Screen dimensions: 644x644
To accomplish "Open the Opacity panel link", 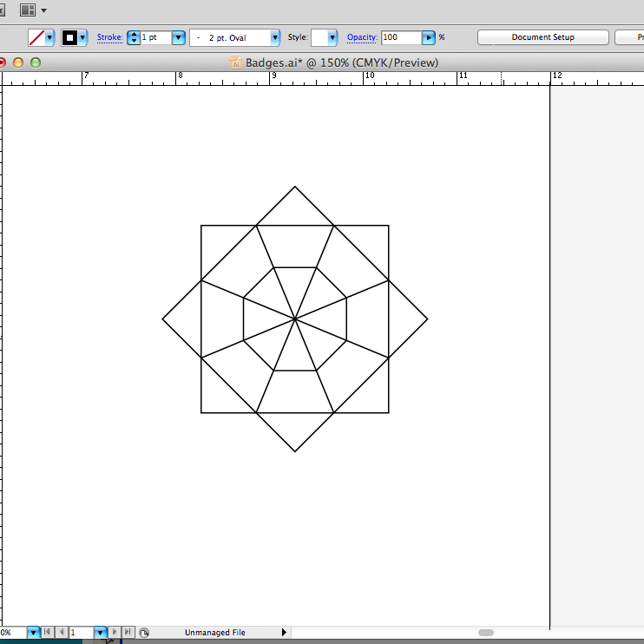I will (x=362, y=37).
